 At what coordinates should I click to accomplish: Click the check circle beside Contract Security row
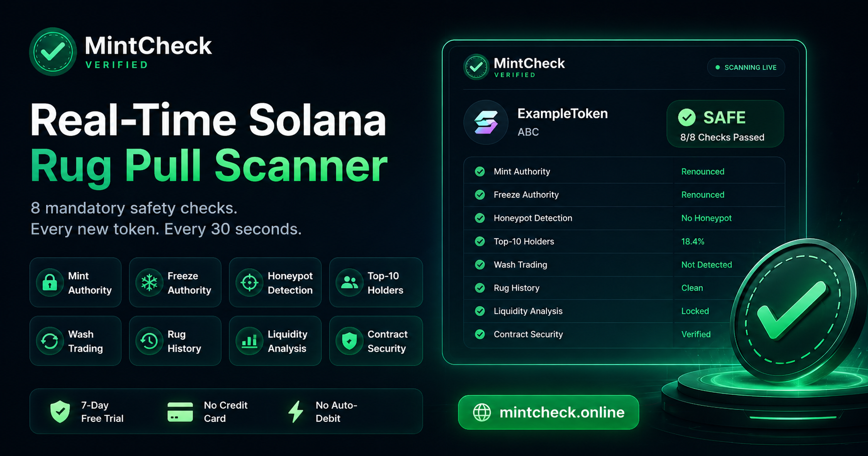[480, 334]
